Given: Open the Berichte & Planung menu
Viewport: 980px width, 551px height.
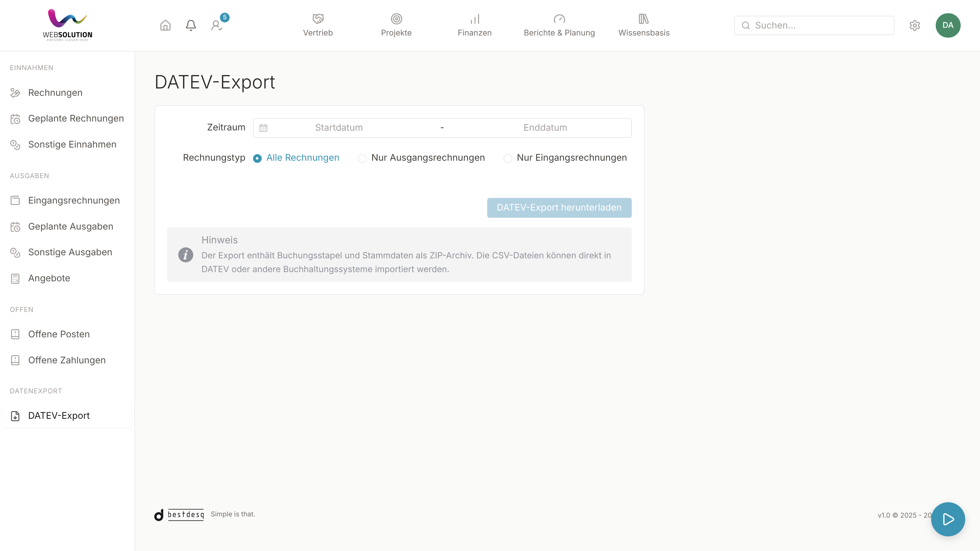Looking at the screenshot, I should coord(559,25).
